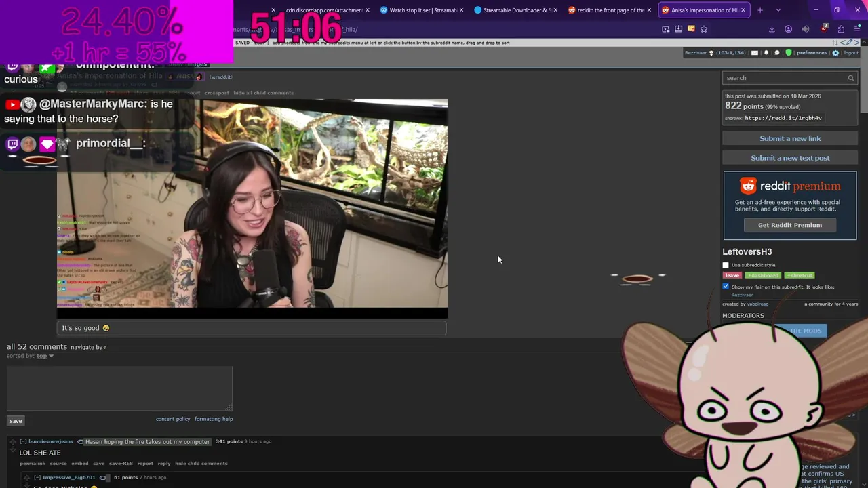Click hide child comments under LOL SHE ATE
Viewport: 868px width, 488px height.
pyautogui.click(x=201, y=464)
